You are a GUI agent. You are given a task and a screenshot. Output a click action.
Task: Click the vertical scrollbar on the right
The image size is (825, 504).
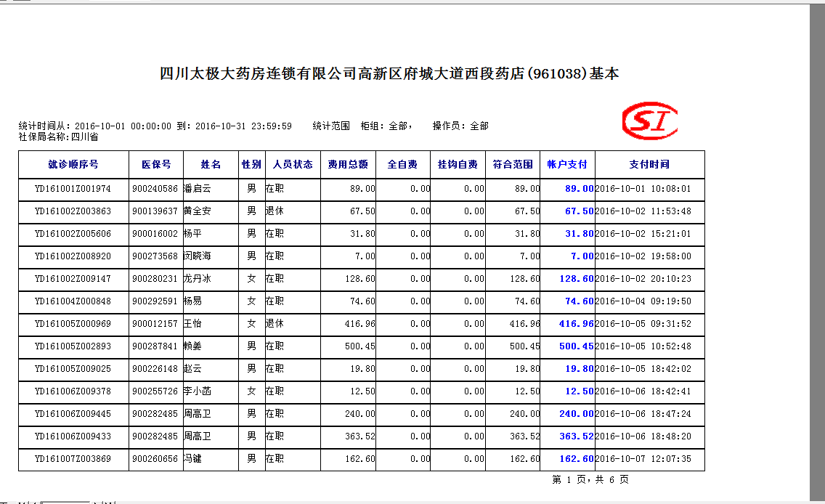pos(817,253)
